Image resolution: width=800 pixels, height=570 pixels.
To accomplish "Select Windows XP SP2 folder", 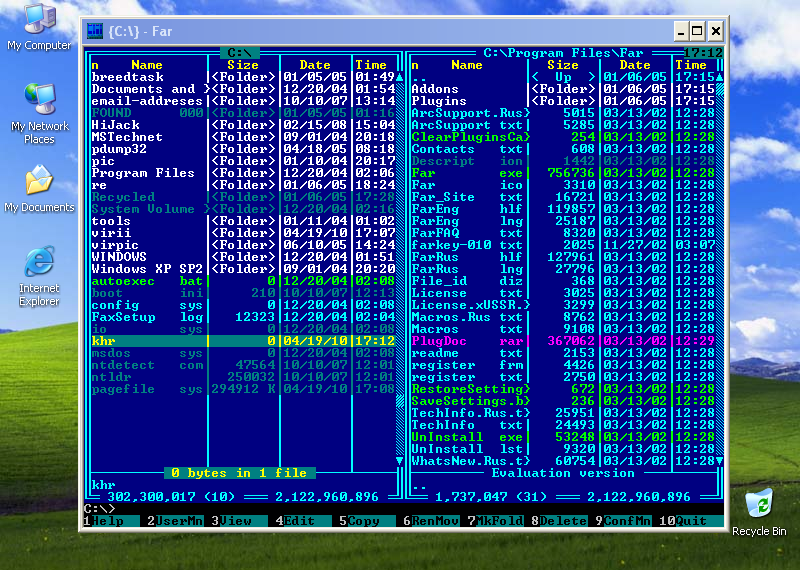I will 243,269.
